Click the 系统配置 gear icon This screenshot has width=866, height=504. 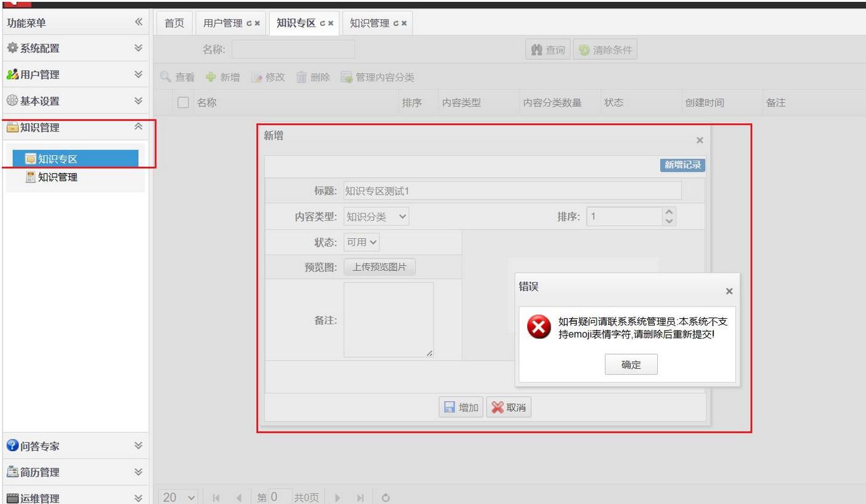tap(12, 49)
